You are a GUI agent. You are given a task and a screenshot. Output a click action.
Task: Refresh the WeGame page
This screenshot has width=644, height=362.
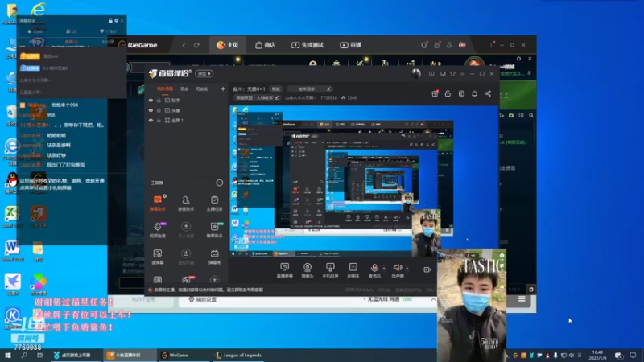pyautogui.click(x=196, y=45)
